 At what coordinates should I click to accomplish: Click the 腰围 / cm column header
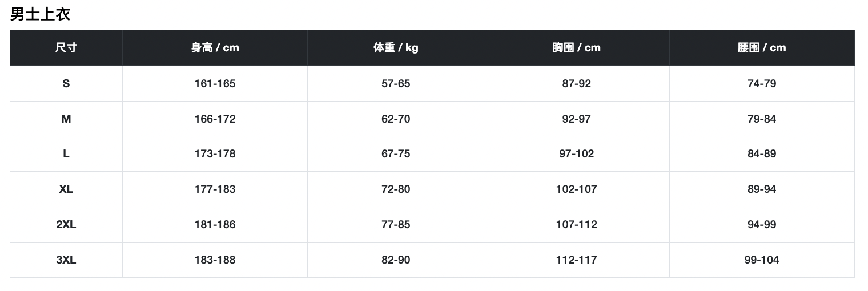tap(762, 48)
